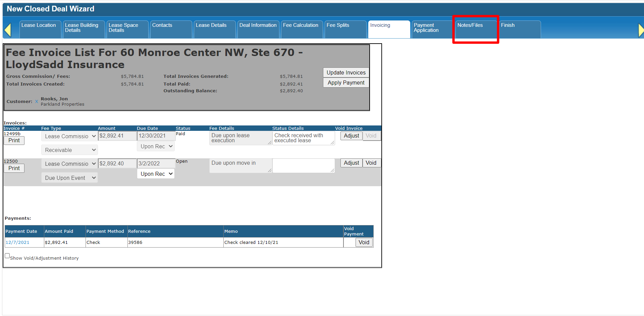This screenshot has width=644, height=316.
Task: Go to the Payment Application tab
Action: (x=432, y=29)
